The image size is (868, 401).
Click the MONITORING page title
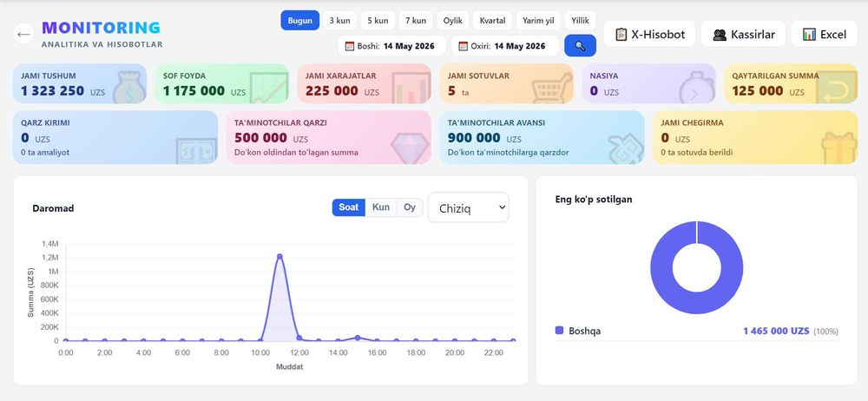pos(101,28)
